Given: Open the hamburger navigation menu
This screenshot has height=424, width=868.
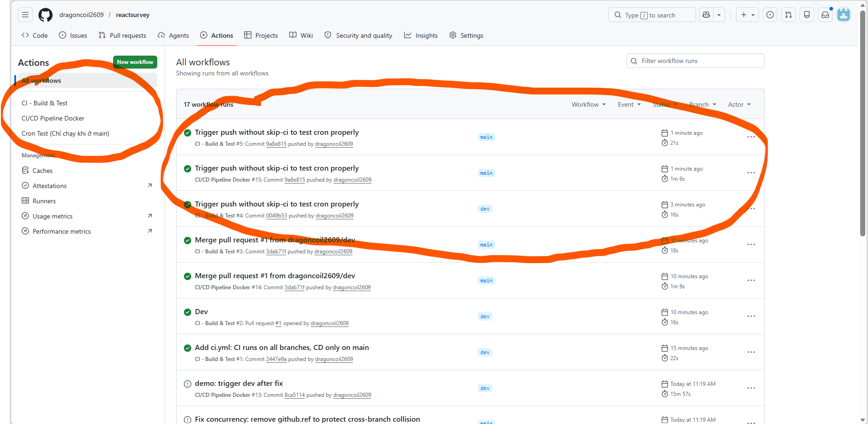Looking at the screenshot, I should coord(25,15).
